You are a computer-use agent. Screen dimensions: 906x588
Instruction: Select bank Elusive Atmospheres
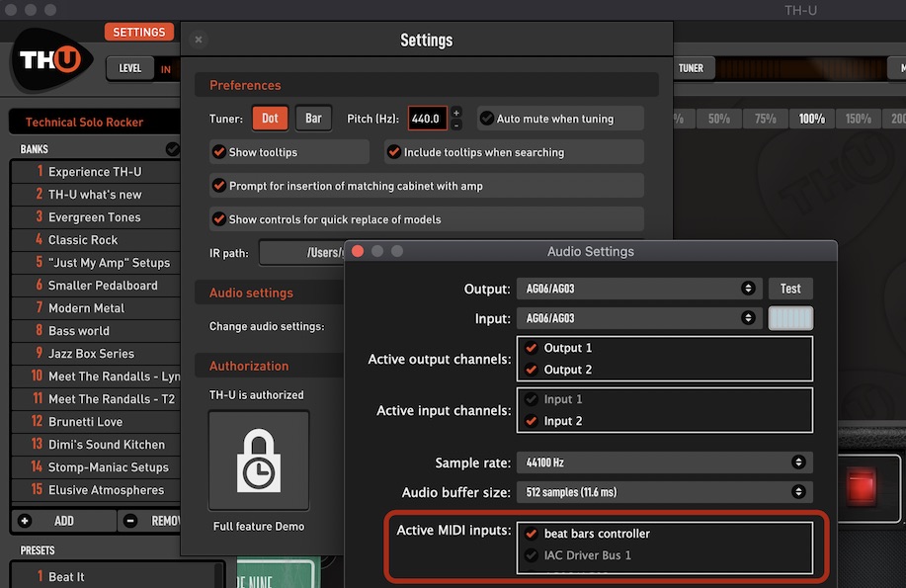tap(96, 490)
